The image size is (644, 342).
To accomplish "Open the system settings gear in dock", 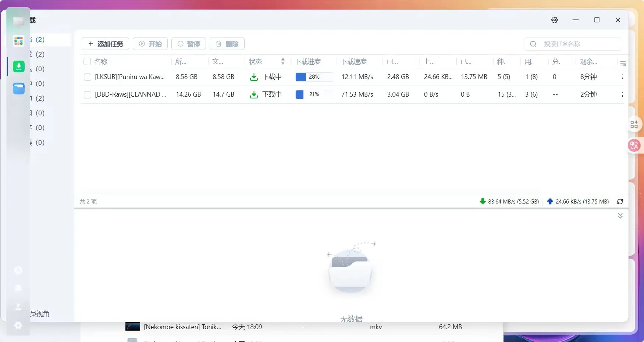I will [x=18, y=325].
